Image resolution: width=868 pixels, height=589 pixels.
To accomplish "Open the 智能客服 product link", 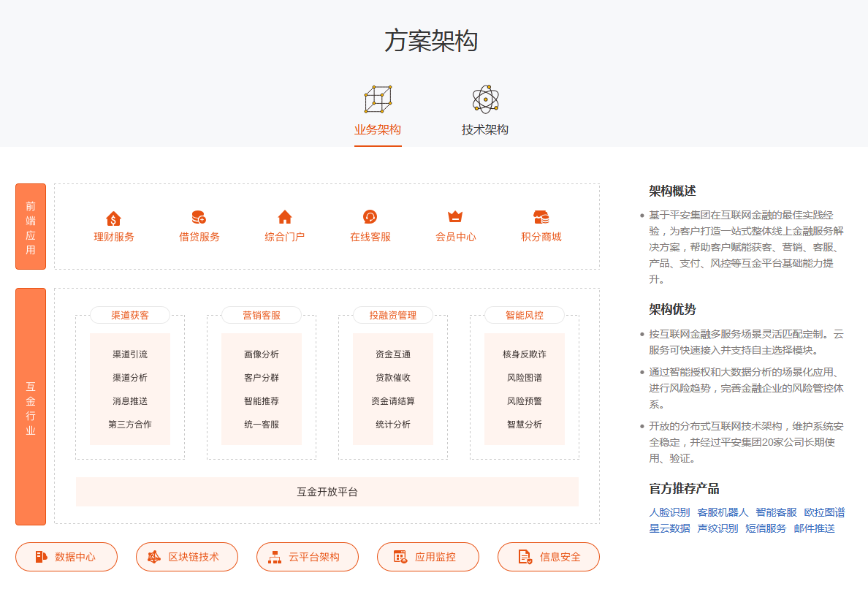I will [776, 512].
